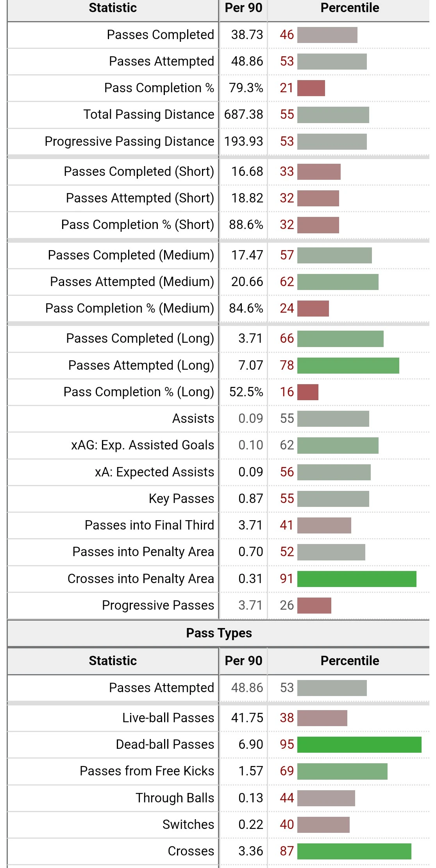Screen dimensions: 436x868
Task: Click the Passes into Final Third label
Action: pos(149,525)
